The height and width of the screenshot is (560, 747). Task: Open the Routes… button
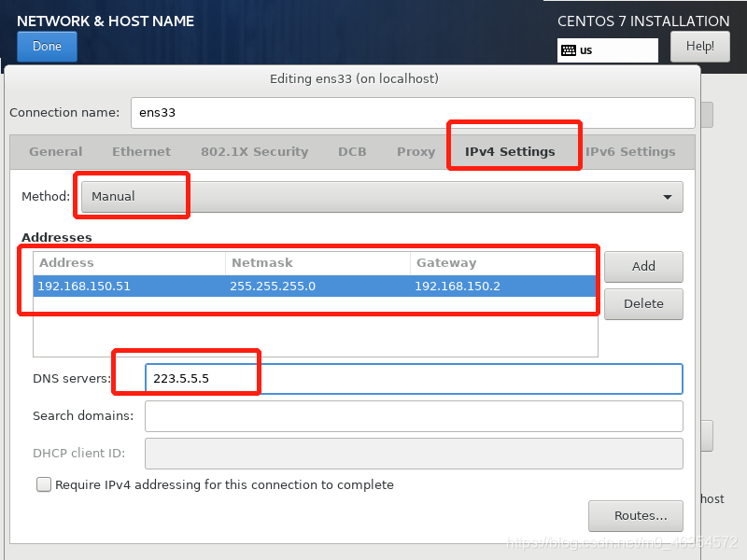coord(636,516)
